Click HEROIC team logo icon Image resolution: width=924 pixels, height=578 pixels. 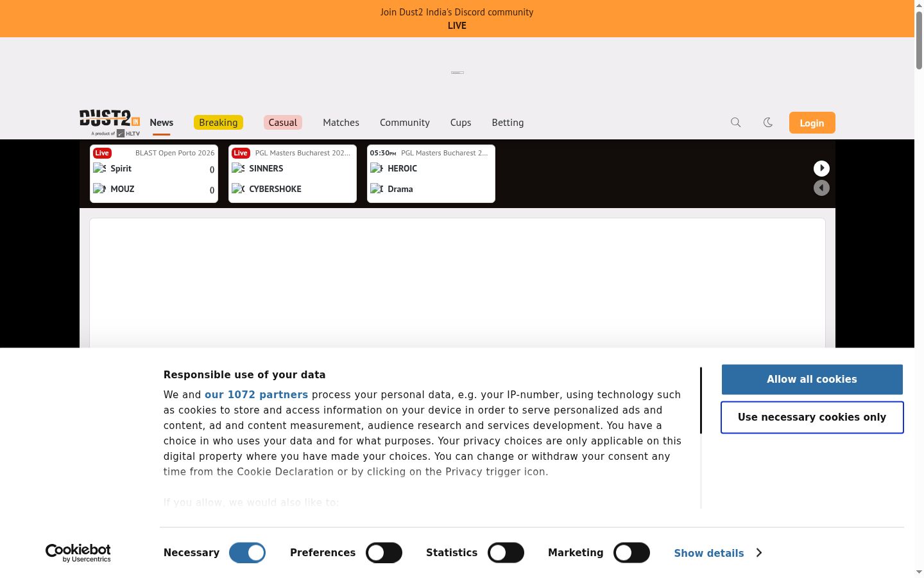377,168
